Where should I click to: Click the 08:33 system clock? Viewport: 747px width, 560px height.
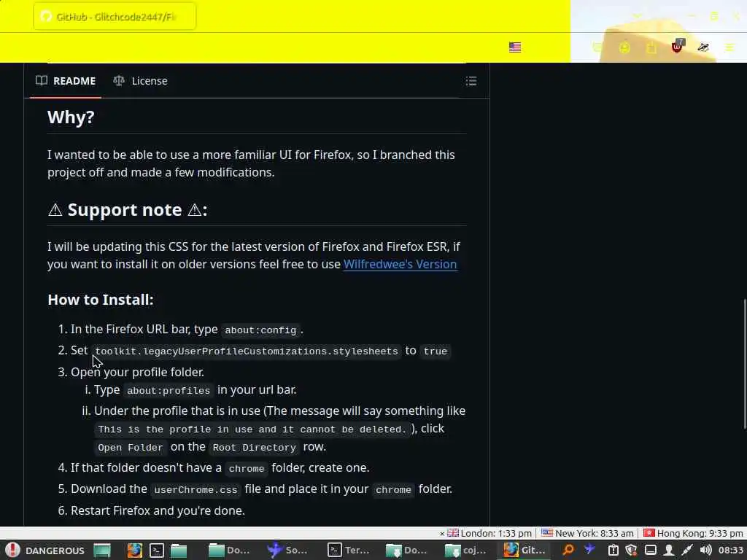(x=731, y=551)
